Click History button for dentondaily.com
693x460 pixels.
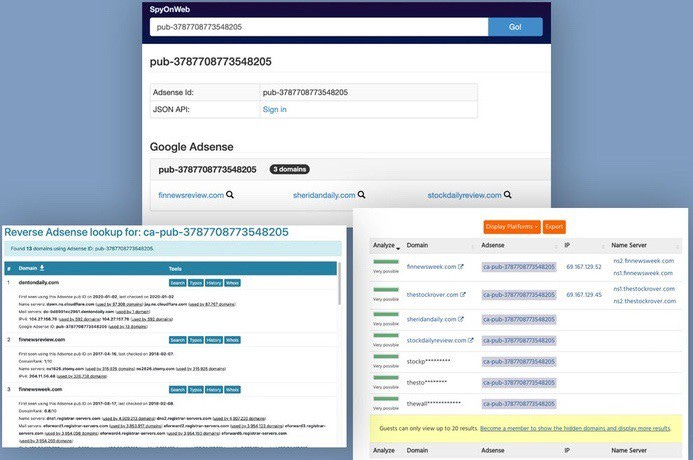pos(214,283)
